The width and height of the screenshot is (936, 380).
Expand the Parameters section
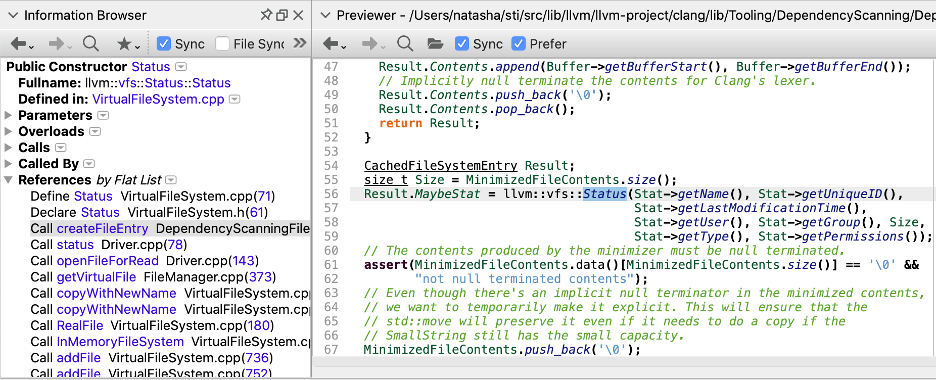click(8, 115)
